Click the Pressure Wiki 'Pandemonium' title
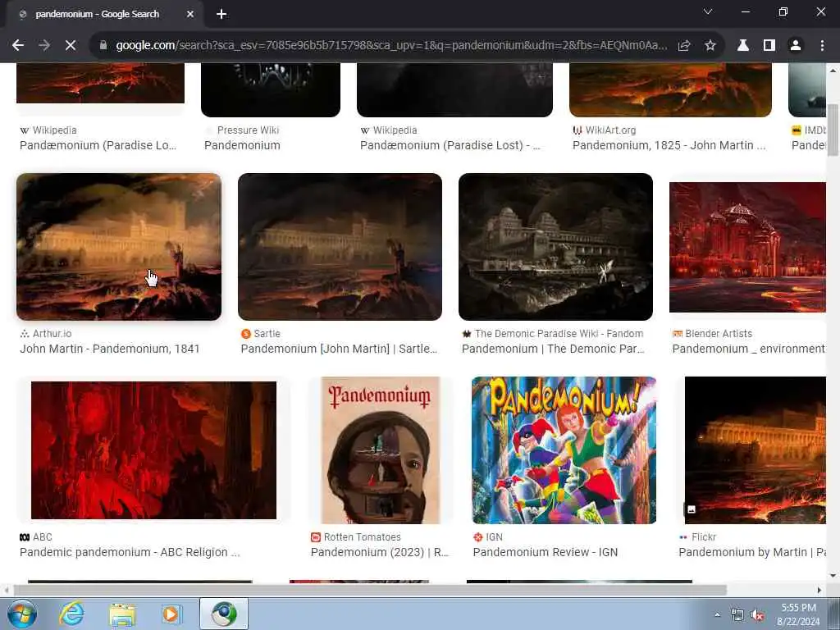Viewport: 840px width, 630px height. [242, 145]
